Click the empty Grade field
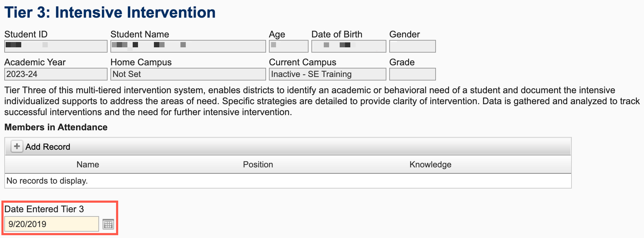 (412, 74)
